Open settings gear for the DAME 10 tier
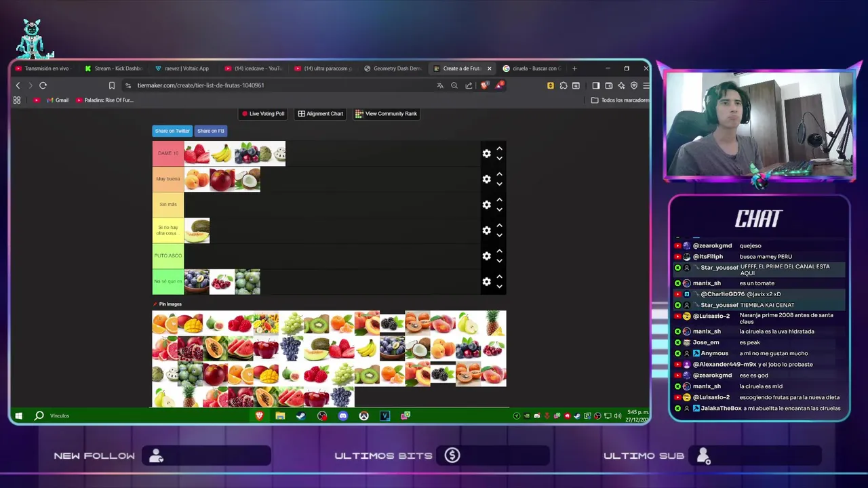Screen dimensions: 868x488 [486, 154]
